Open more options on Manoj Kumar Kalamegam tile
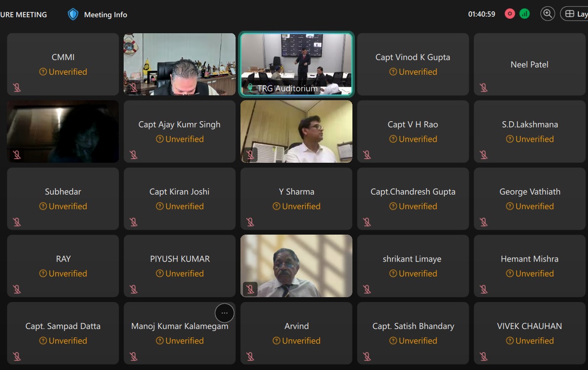588x370 pixels. coord(224,313)
